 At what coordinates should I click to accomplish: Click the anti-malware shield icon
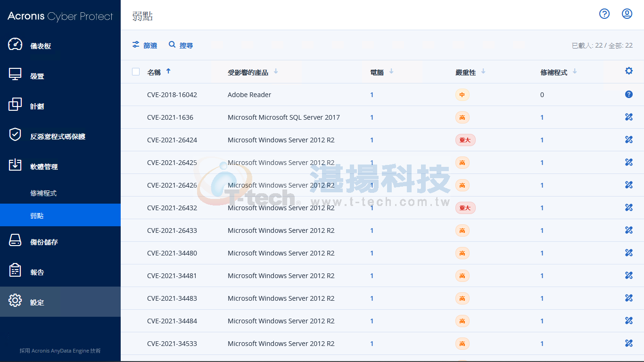tap(15, 135)
